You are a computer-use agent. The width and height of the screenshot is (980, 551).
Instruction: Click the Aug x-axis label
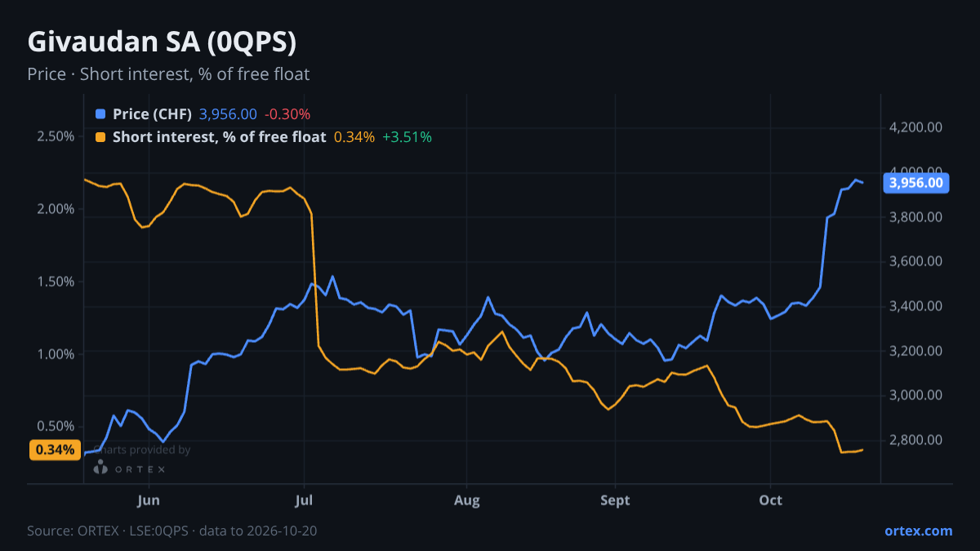[466, 500]
